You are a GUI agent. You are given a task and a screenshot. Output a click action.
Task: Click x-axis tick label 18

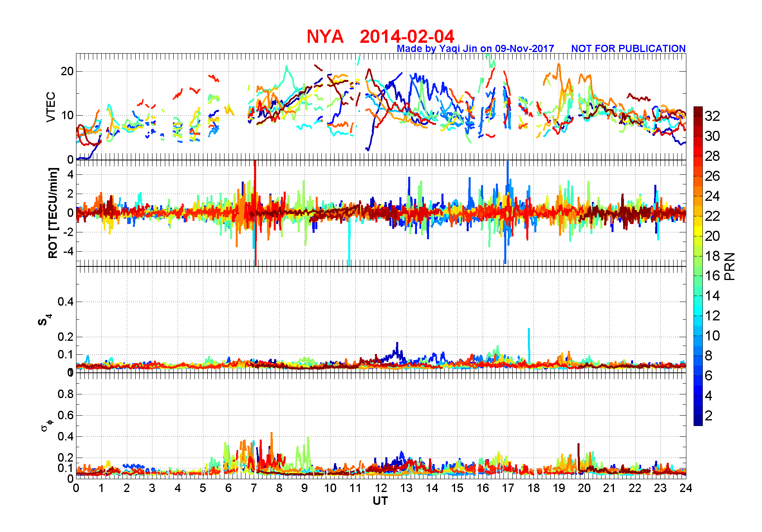(533, 488)
